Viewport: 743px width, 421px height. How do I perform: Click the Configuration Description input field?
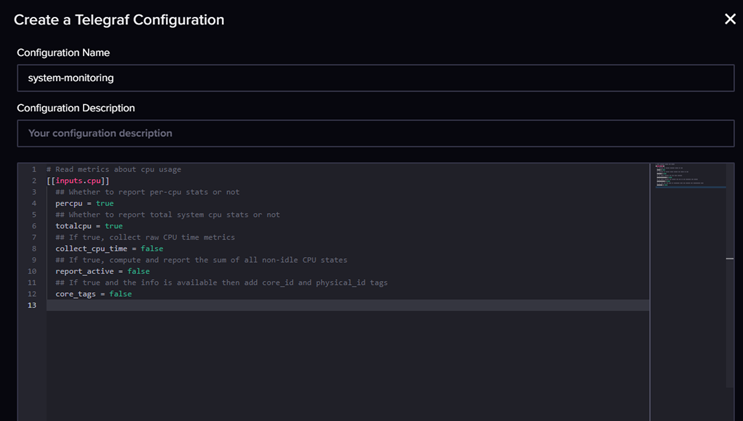click(x=376, y=133)
